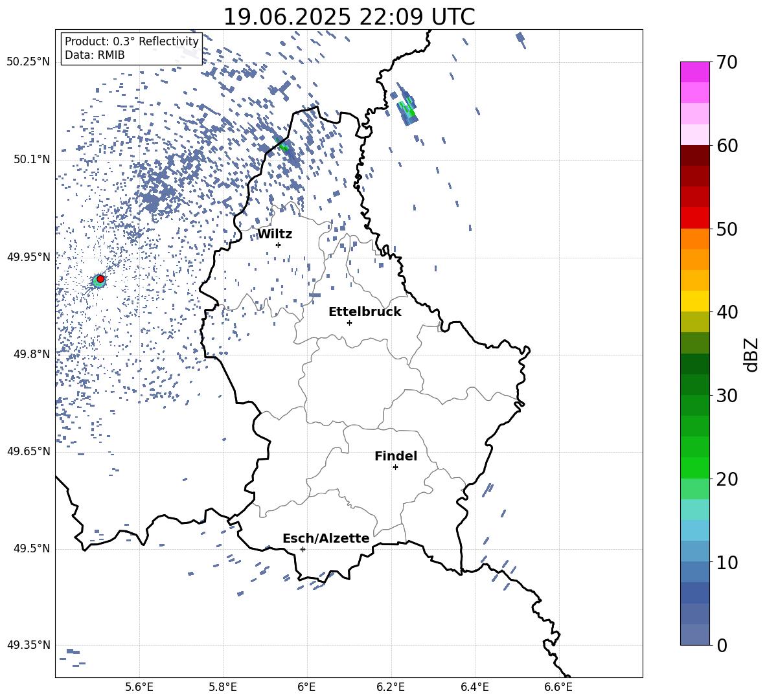Viewport: 767px width, 700px height.
Task: Click the dark maroon swatch just below 60
Action: pyautogui.click(x=694, y=155)
